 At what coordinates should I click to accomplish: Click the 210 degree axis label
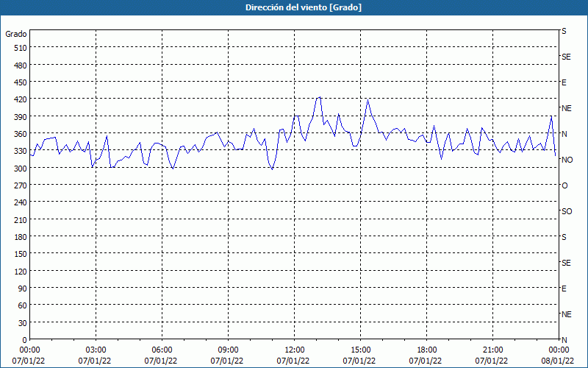tap(21, 220)
